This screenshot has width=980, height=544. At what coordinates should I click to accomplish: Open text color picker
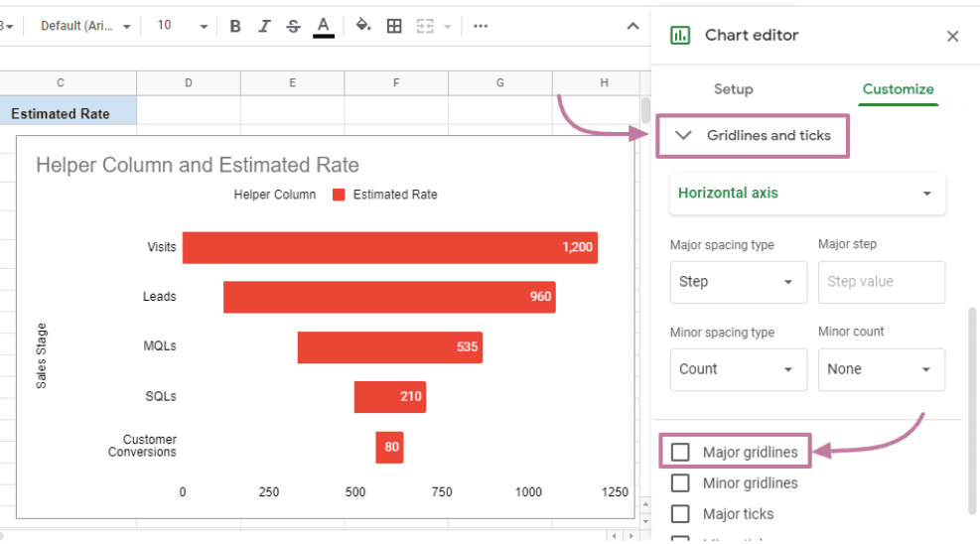[x=323, y=26]
